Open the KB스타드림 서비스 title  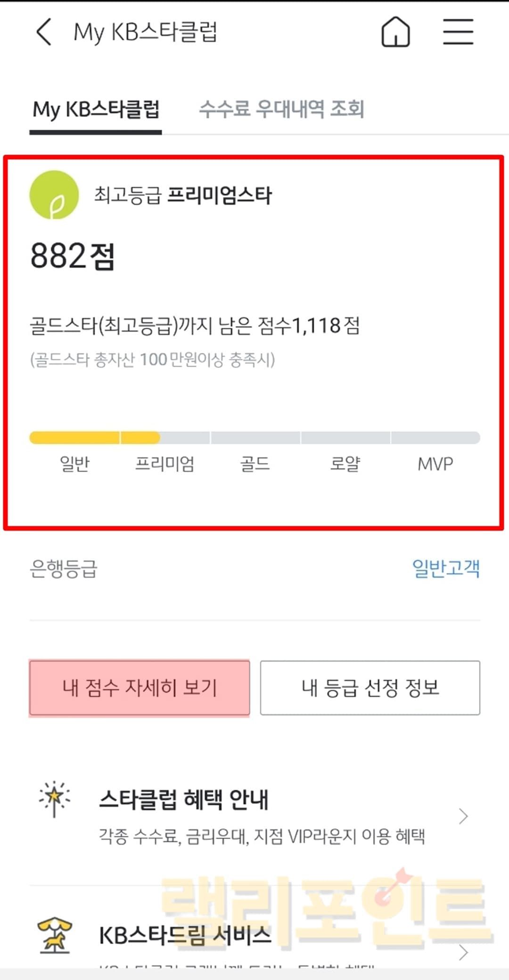click(x=185, y=936)
